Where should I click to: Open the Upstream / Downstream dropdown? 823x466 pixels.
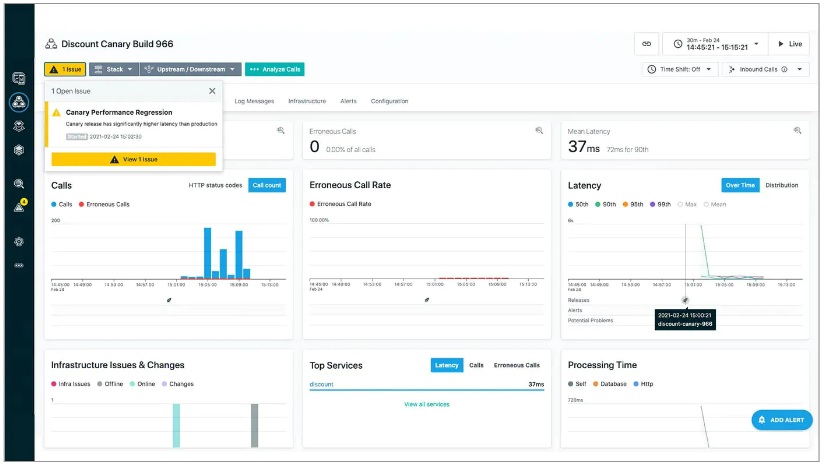[191, 69]
